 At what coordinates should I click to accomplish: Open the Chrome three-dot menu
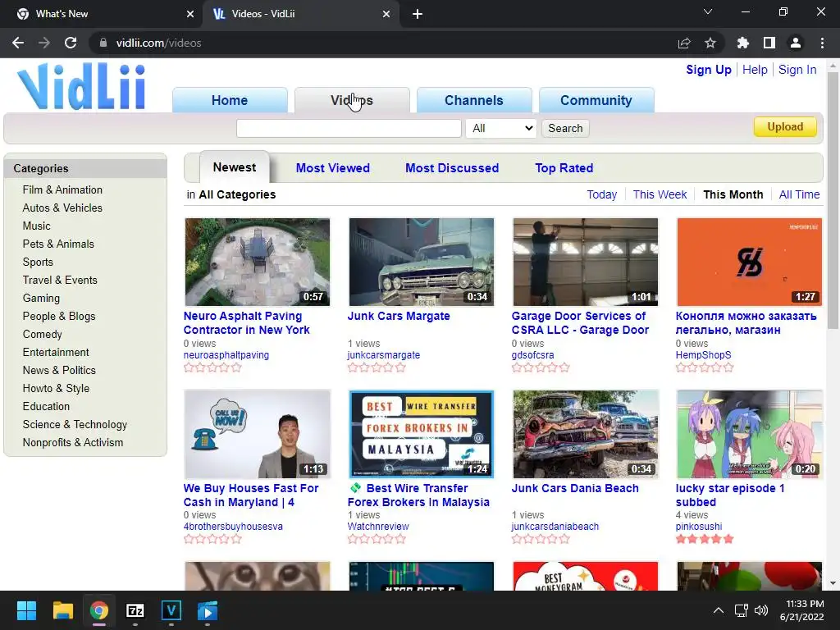point(822,43)
